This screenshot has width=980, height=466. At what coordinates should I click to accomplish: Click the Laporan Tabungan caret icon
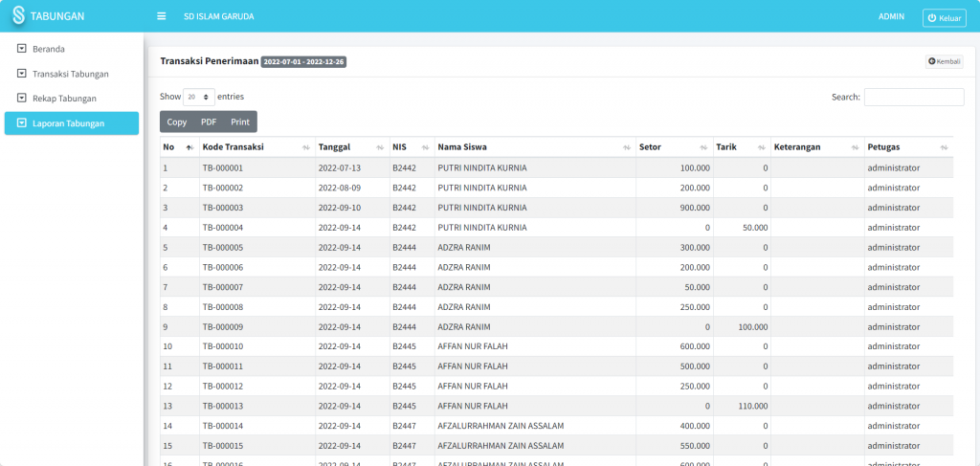(22, 123)
